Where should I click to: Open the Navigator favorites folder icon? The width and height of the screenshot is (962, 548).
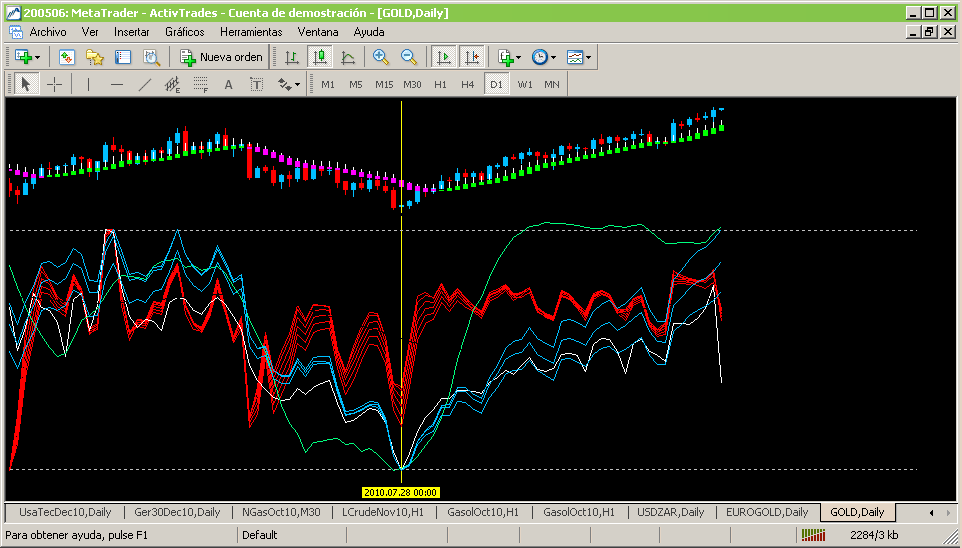pos(94,57)
